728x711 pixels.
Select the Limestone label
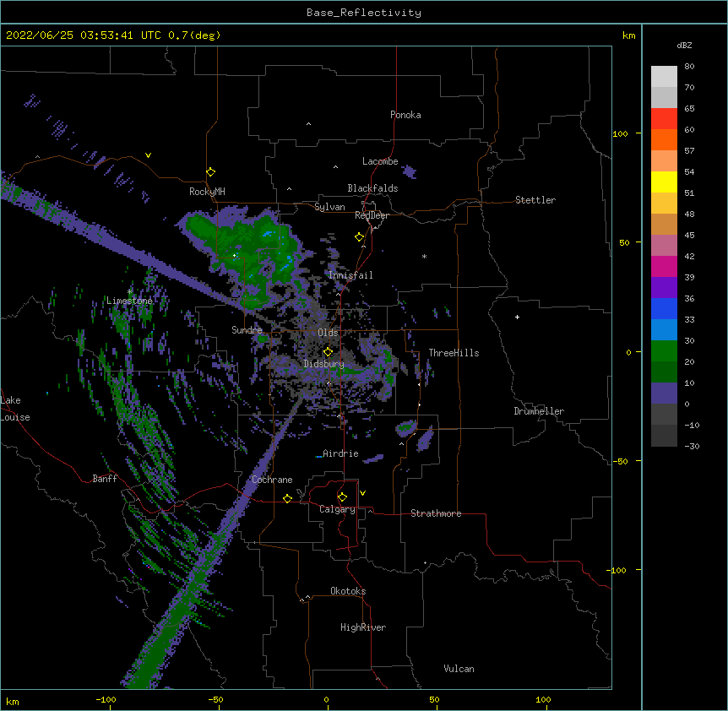[x=129, y=301]
